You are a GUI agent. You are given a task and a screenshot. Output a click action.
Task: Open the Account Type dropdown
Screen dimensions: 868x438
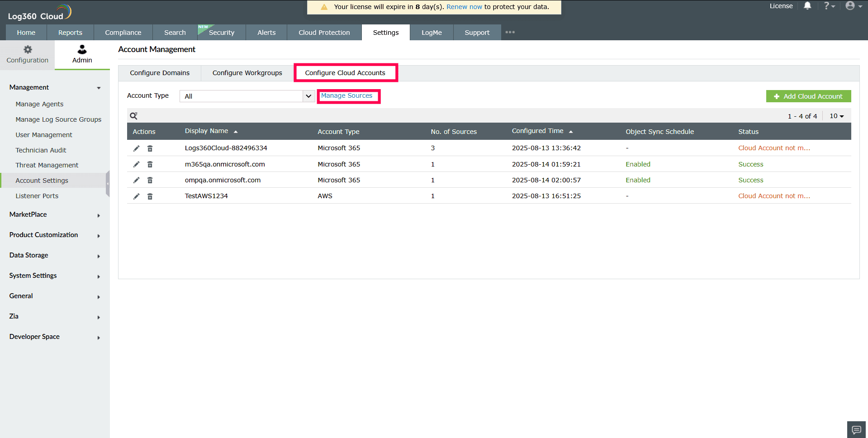click(x=247, y=96)
